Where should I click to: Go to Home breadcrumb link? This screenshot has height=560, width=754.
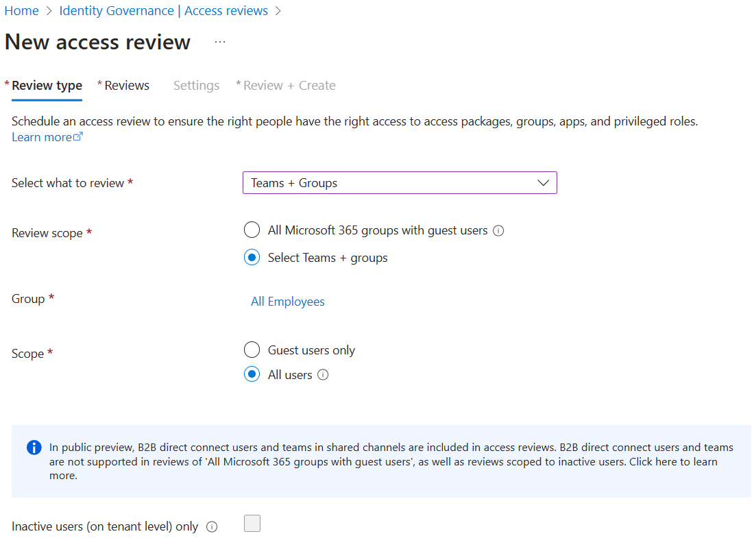coord(21,11)
